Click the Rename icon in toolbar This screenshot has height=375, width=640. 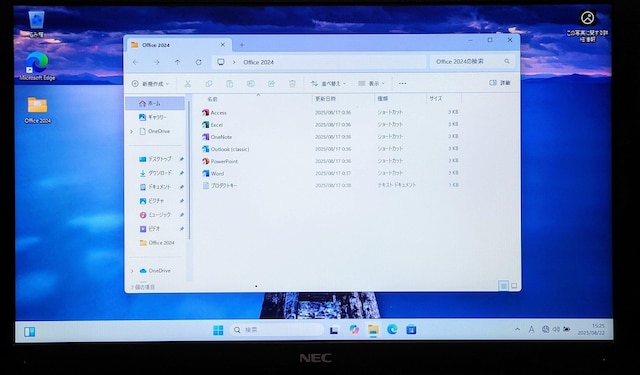251,84
